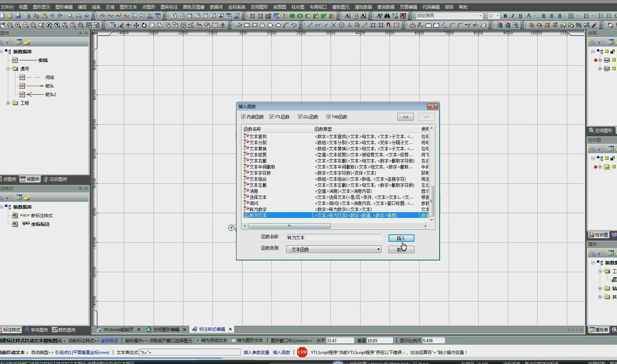
Task: Open the 函数类别 dropdown
Action: tap(334, 249)
